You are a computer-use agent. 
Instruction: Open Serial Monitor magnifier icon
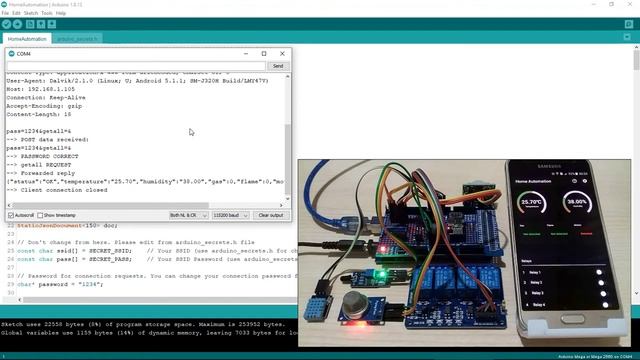click(629, 24)
